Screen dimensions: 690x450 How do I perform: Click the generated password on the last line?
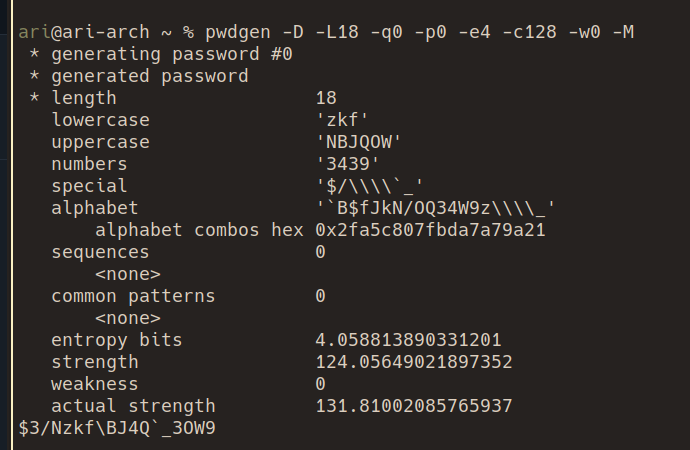[x=117, y=428]
